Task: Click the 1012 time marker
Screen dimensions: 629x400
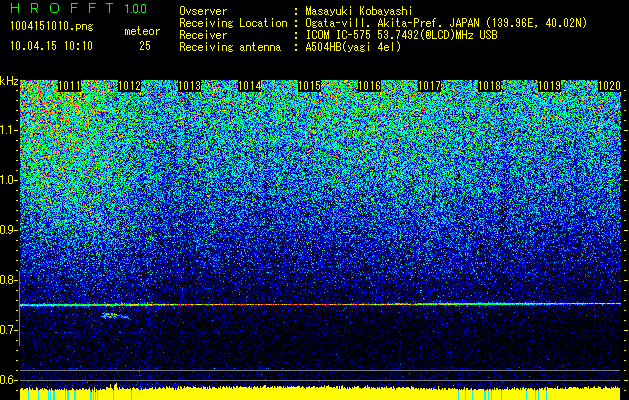Action: (x=130, y=86)
